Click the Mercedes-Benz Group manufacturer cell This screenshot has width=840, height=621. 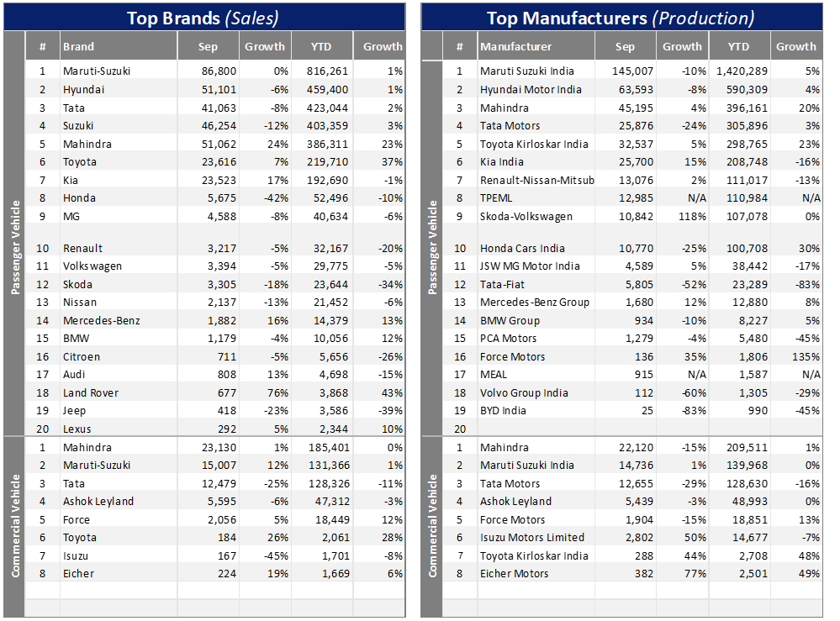click(534, 303)
